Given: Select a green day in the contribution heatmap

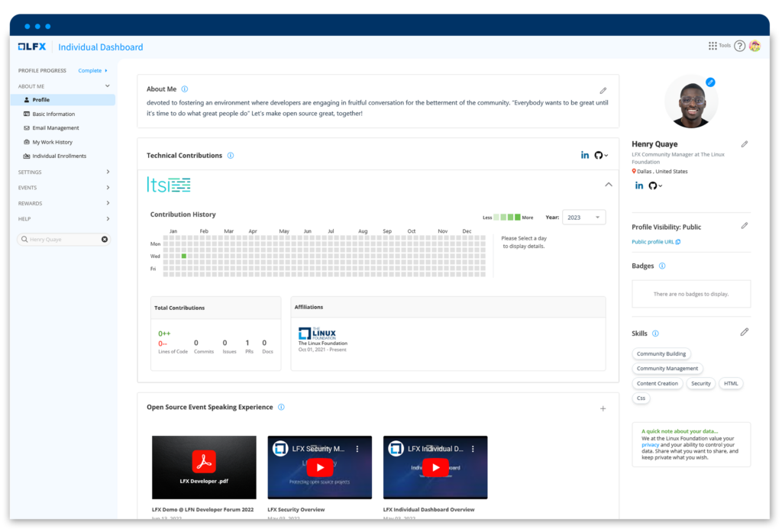Looking at the screenshot, I should [183, 256].
